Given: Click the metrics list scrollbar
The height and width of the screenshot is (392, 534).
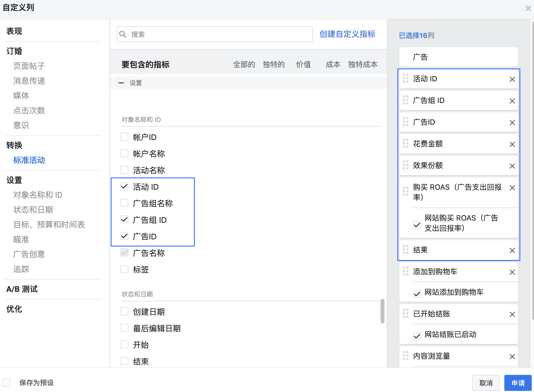Looking at the screenshot, I should (382, 311).
